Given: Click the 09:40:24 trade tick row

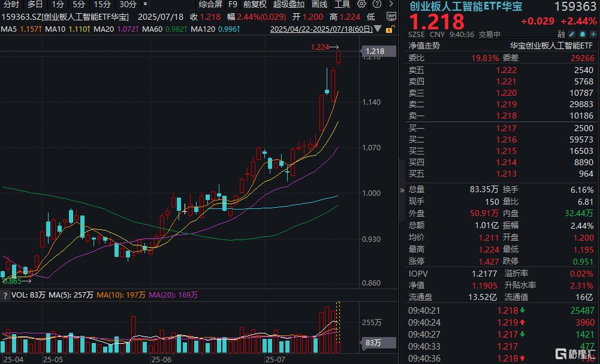Looking at the screenshot, I should pyautogui.click(x=501, y=323).
